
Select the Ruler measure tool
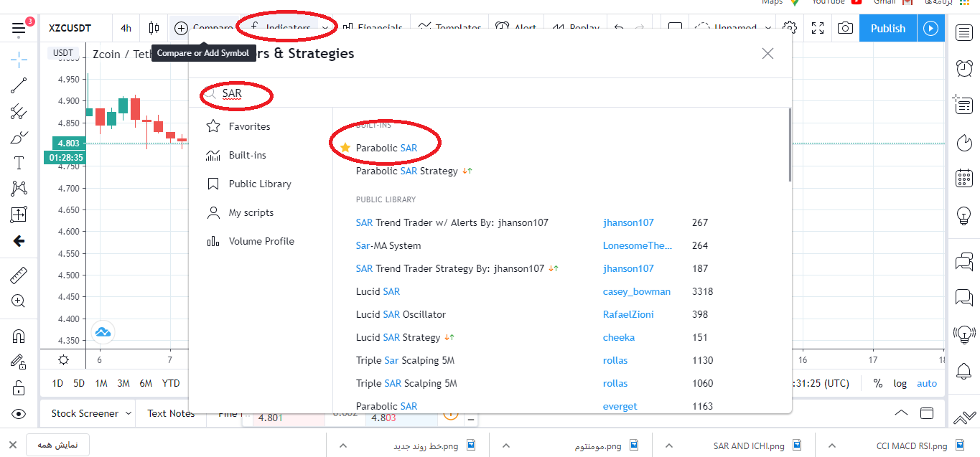click(x=19, y=275)
